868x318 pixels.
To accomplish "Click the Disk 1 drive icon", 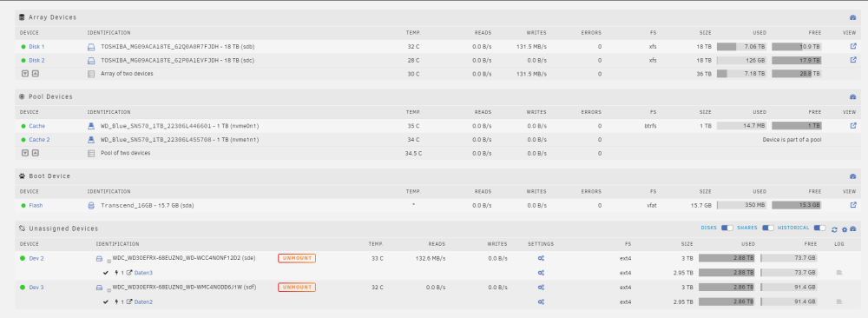I will pos(91,47).
